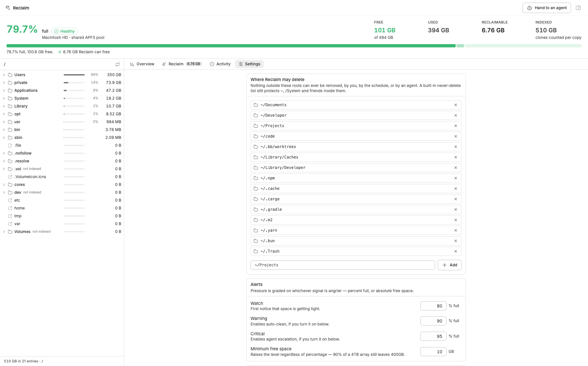Expand the System folder
Image resolution: width=588 pixels, height=366 pixels.
pyautogui.click(x=4, y=98)
